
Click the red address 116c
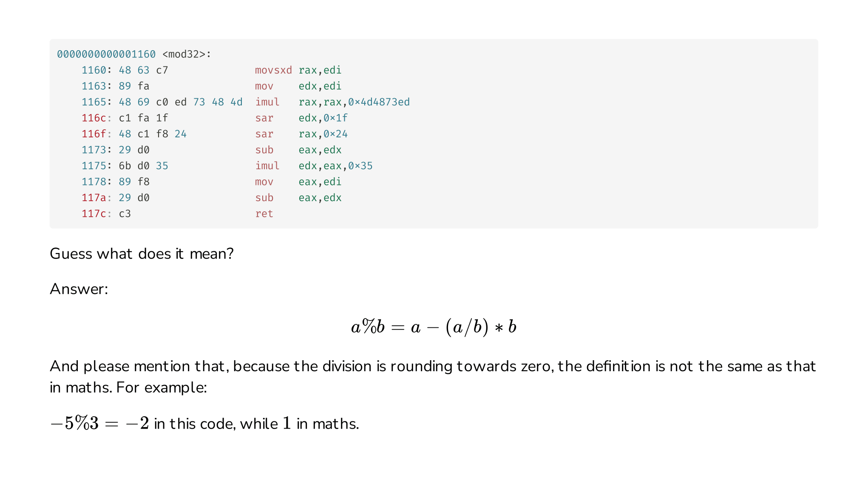pyautogui.click(x=94, y=118)
